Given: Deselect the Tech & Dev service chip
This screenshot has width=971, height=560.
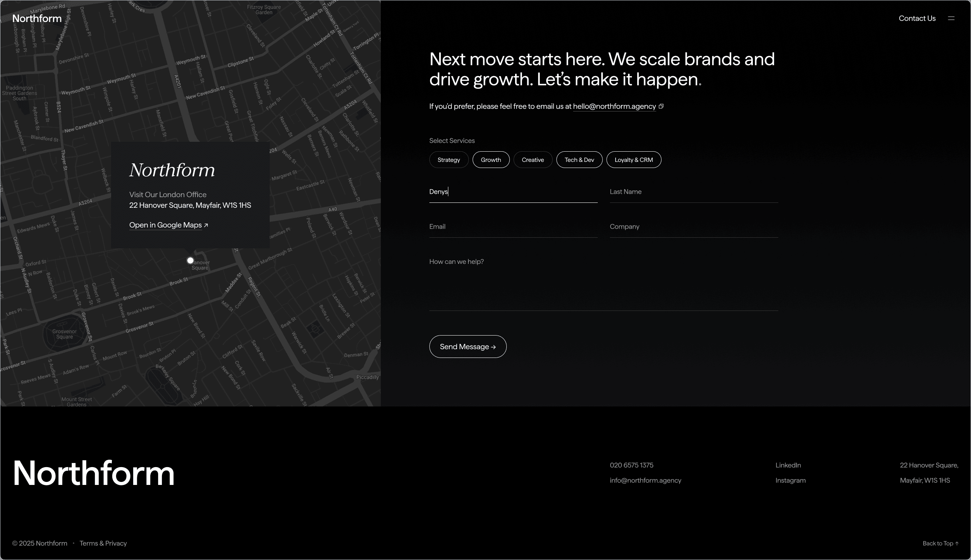Looking at the screenshot, I should 579,160.
